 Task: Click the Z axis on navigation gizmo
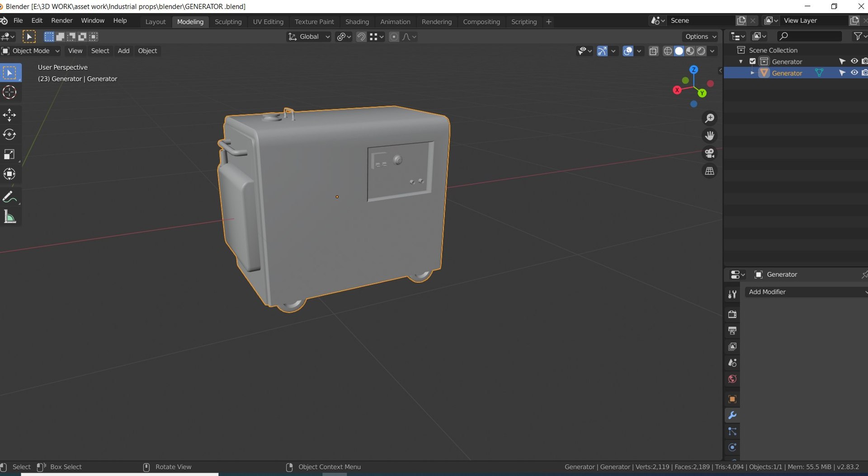pyautogui.click(x=693, y=70)
